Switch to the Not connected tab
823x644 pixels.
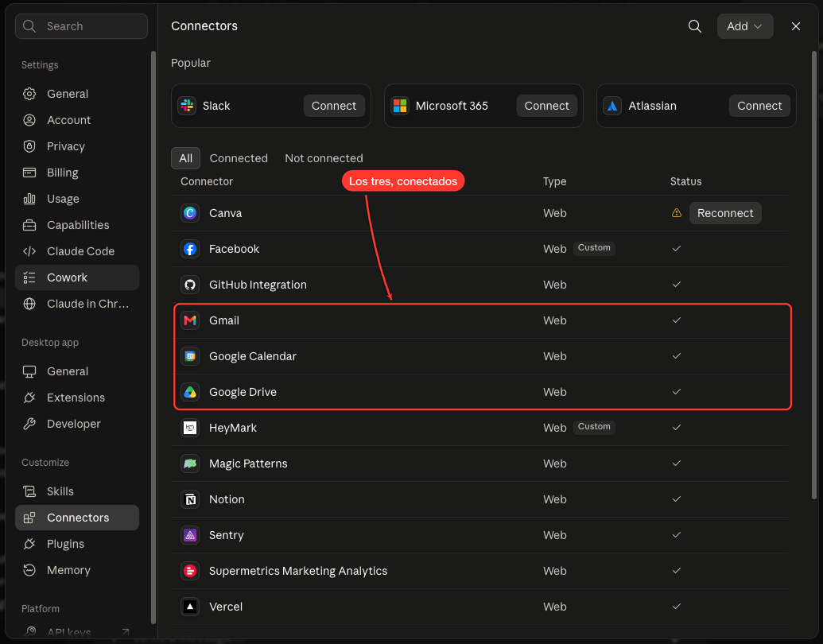pyautogui.click(x=324, y=158)
